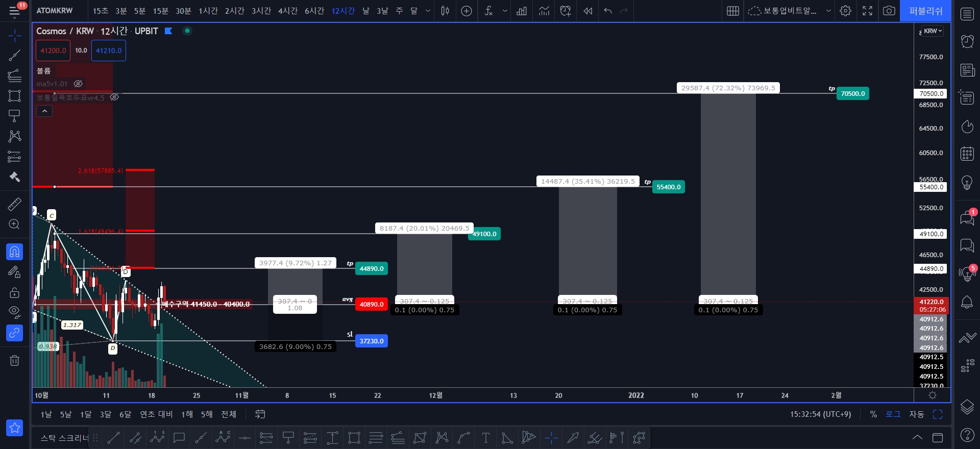Image resolution: width=980 pixels, height=449 pixels.
Task: Toggle percent scale mode
Action: (x=873, y=414)
